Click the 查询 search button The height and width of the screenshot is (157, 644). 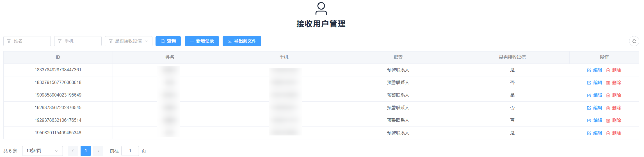click(168, 41)
